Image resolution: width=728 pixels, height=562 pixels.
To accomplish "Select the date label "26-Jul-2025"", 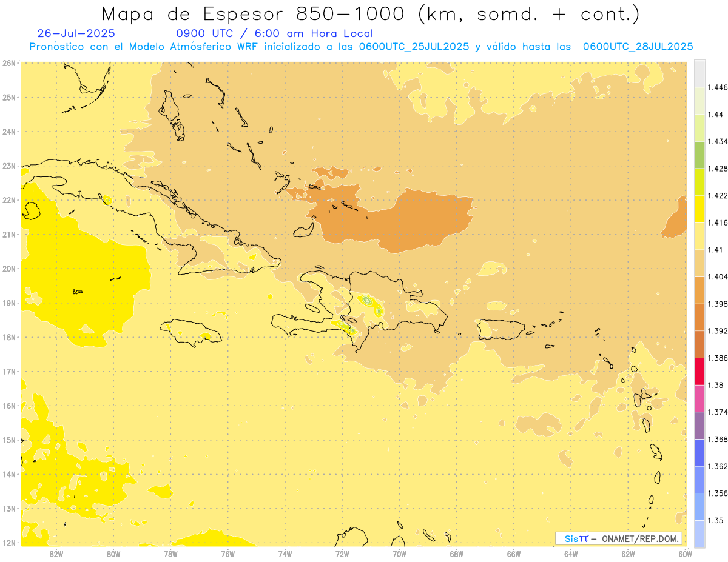I will [x=76, y=34].
